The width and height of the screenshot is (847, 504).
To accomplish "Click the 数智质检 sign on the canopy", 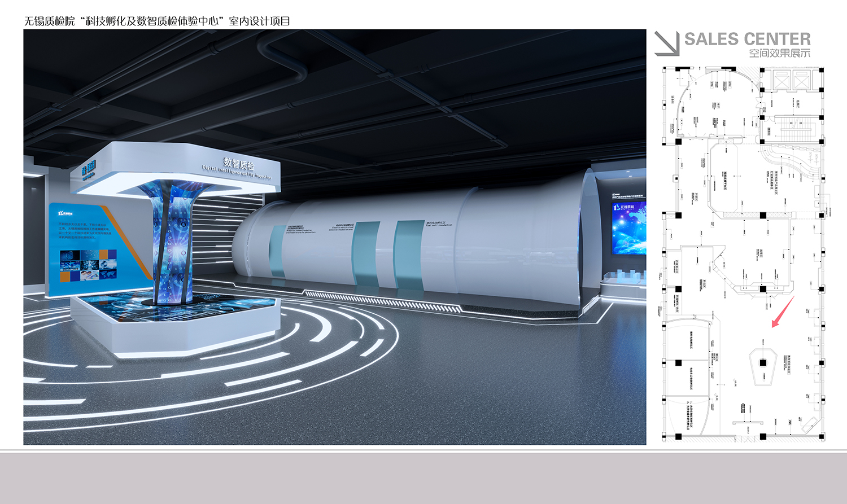I will (239, 165).
